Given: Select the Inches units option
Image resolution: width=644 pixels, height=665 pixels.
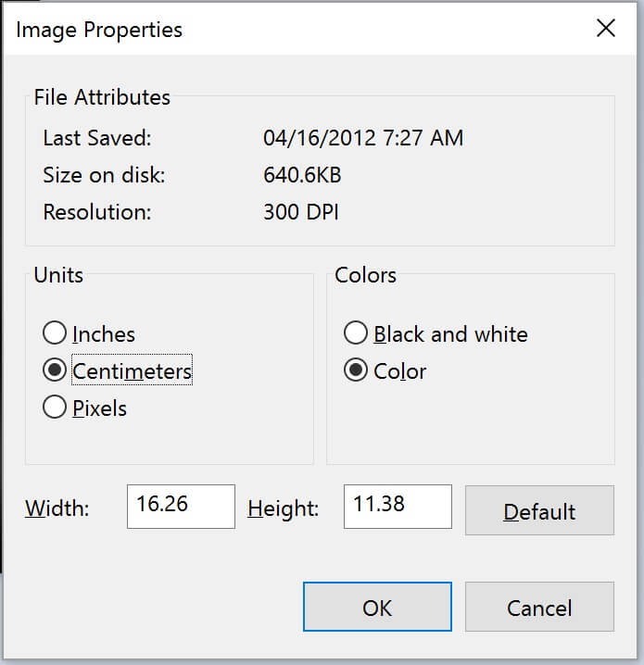Looking at the screenshot, I should coord(56,334).
